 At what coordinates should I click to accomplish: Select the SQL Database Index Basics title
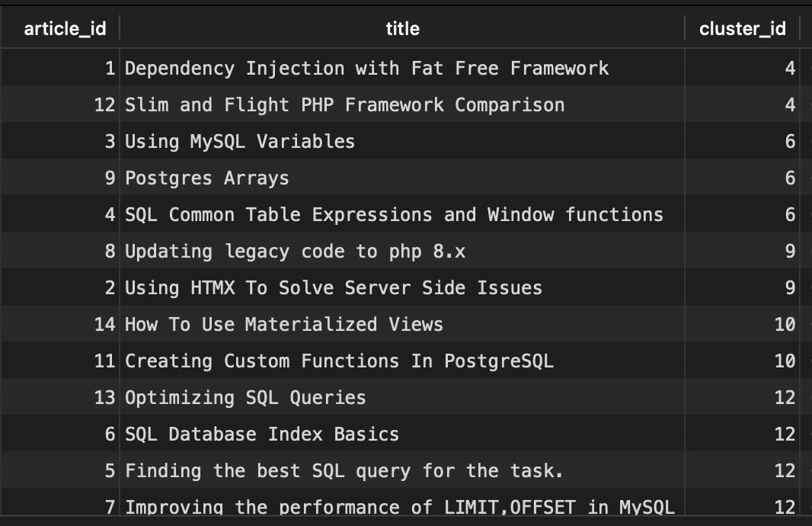(261, 434)
